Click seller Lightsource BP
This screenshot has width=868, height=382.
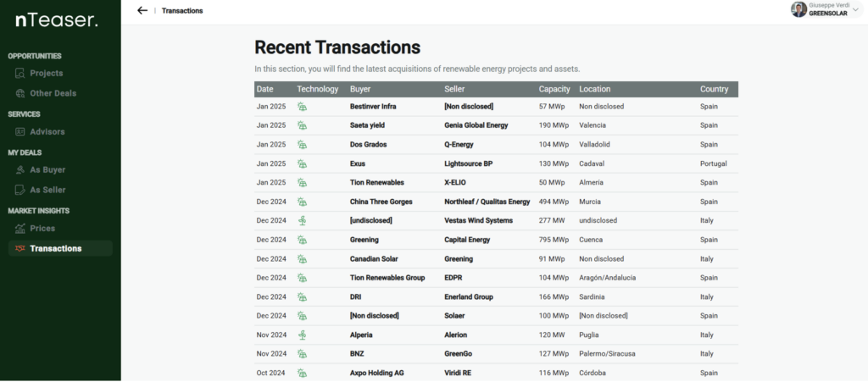point(467,164)
